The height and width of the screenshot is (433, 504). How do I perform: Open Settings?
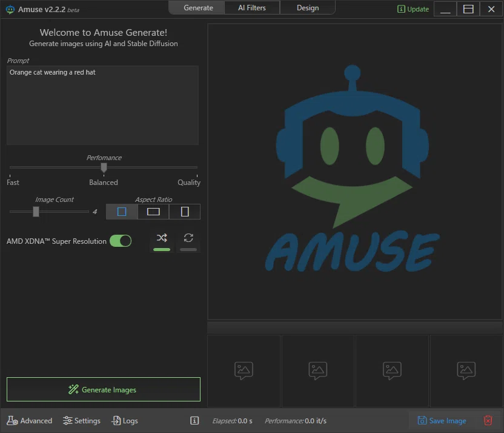(82, 420)
